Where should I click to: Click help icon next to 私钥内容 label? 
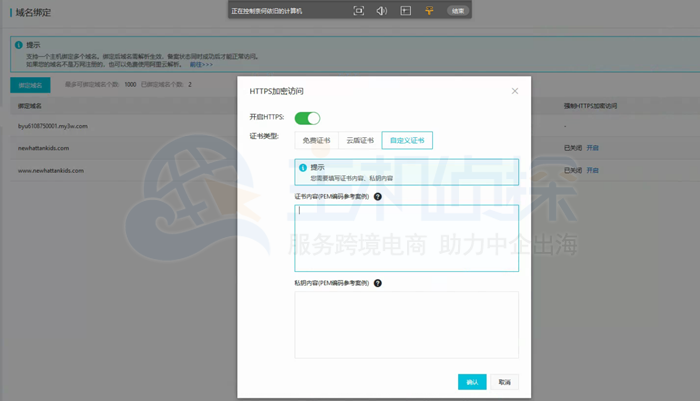tap(378, 283)
